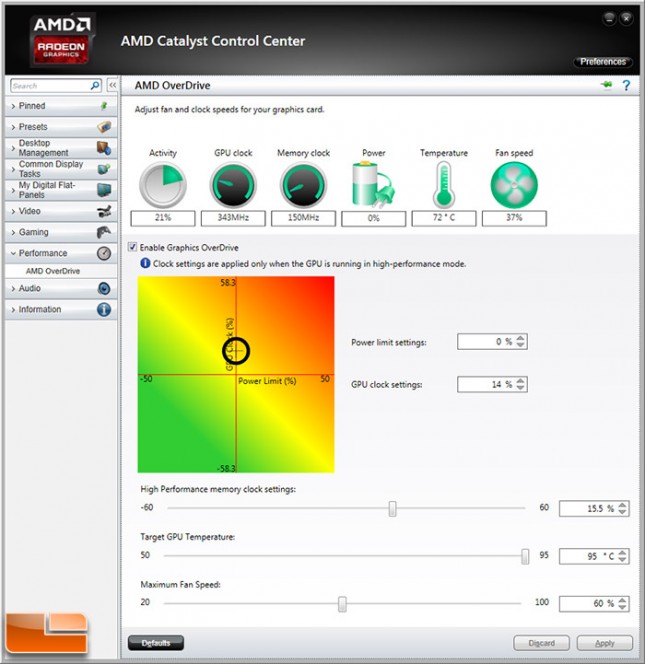Click the 72 °C temperature readout
The width and height of the screenshot is (645, 664).
click(x=444, y=218)
